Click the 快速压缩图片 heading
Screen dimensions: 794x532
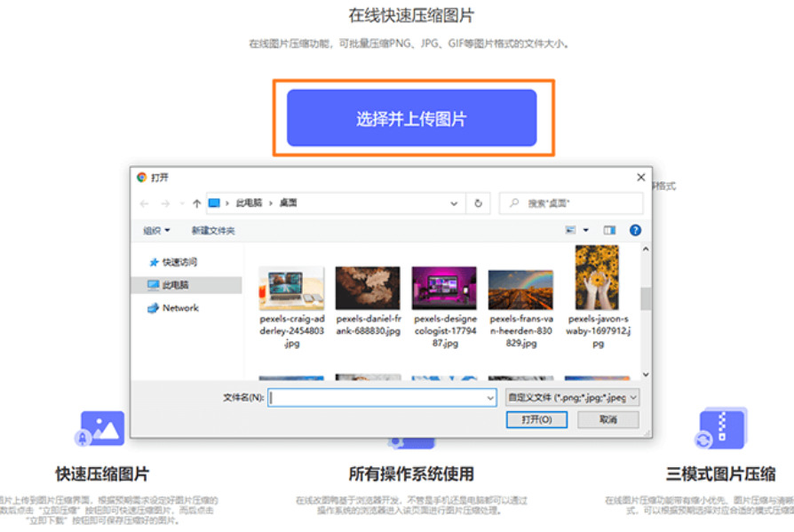[x=102, y=474]
